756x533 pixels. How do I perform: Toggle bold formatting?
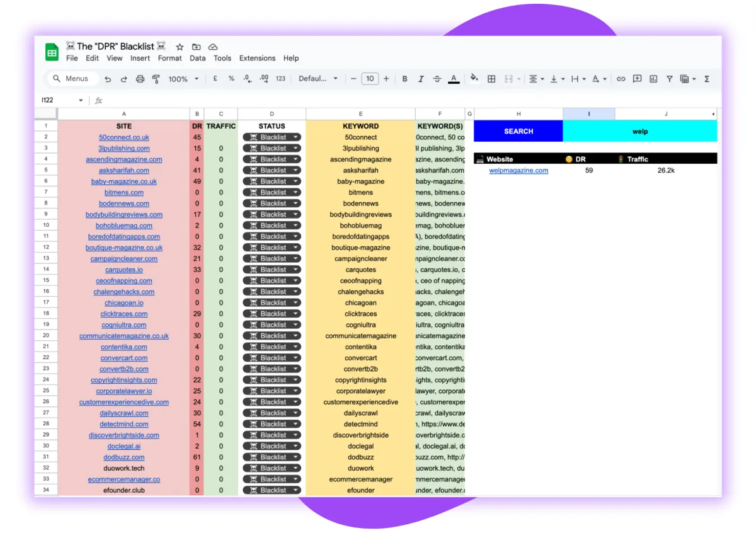(x=404, y=79)
